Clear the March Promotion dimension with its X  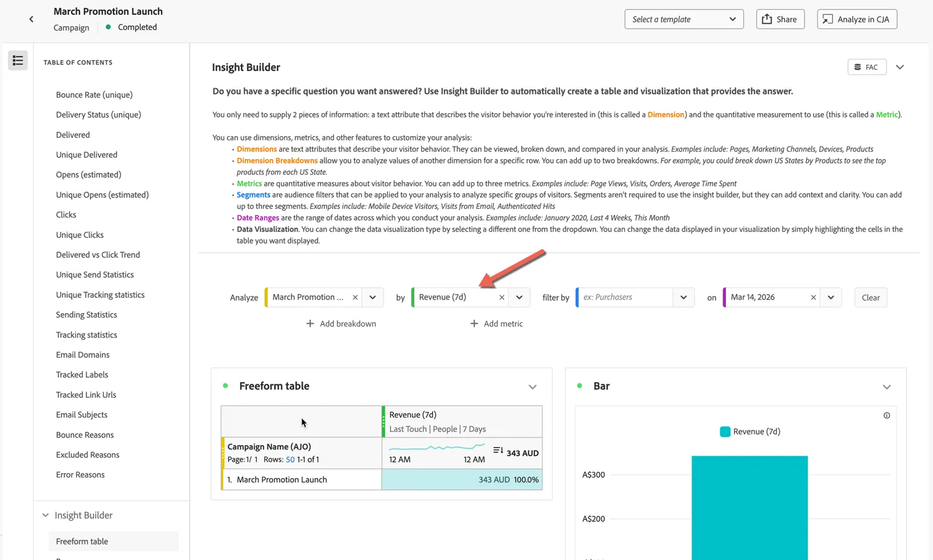355,297
